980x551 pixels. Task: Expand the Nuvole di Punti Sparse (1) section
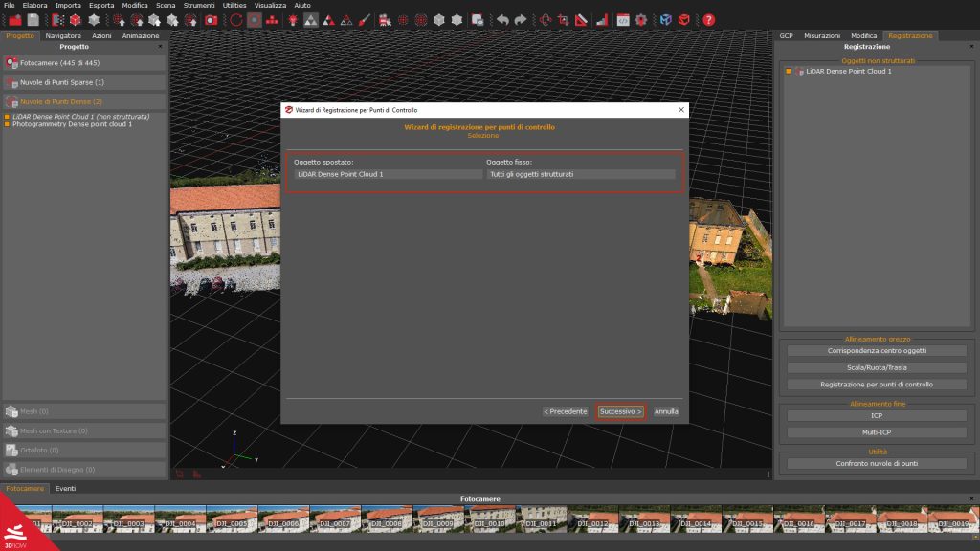pyautogui.click(x=84, y=82)
